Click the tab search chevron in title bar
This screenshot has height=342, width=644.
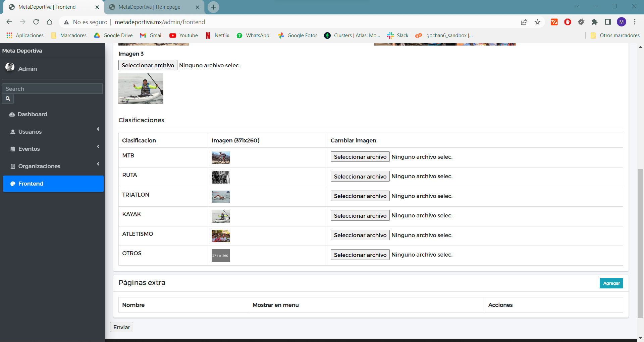(x=577, y=6)
